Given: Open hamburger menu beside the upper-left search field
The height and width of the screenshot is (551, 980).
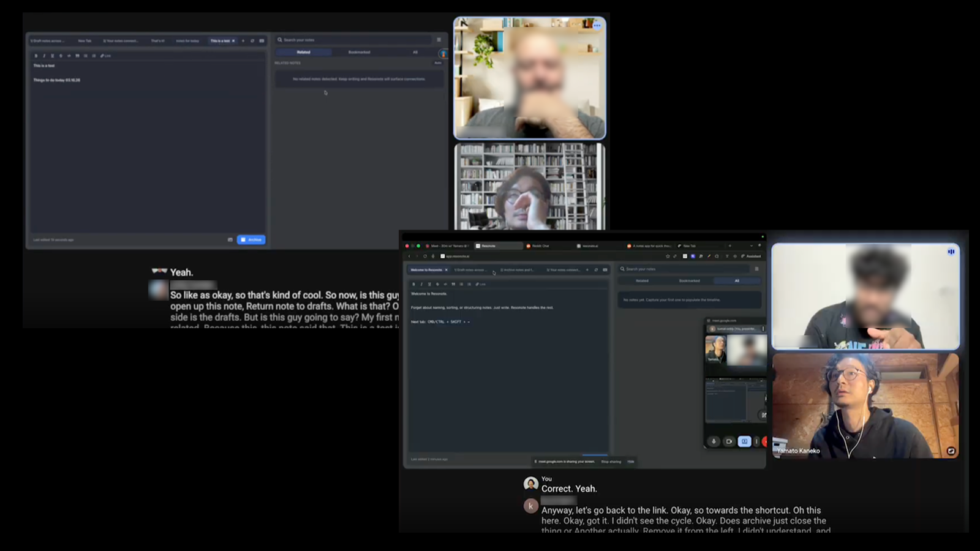Looking at the screenshot, I should (439, 40).
